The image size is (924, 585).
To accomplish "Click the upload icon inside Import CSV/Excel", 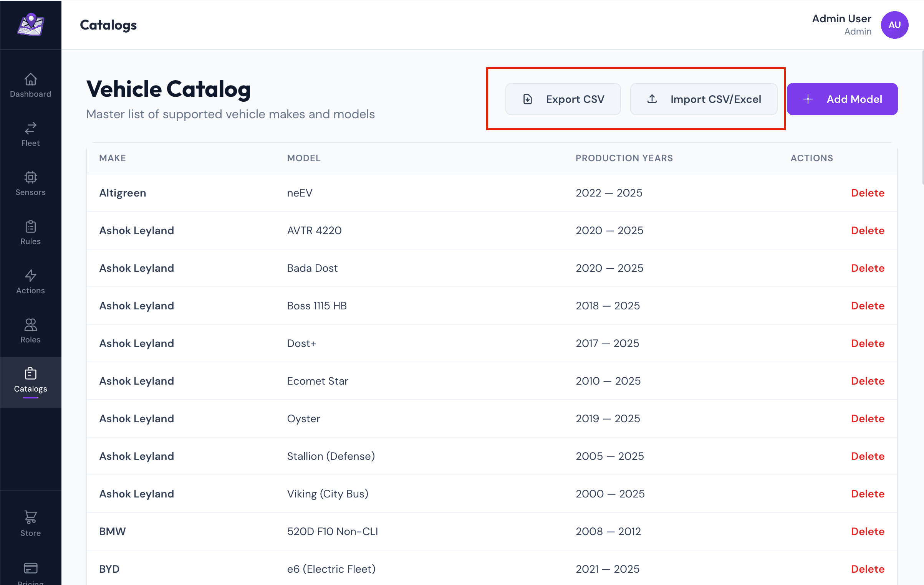I will 652,99.
